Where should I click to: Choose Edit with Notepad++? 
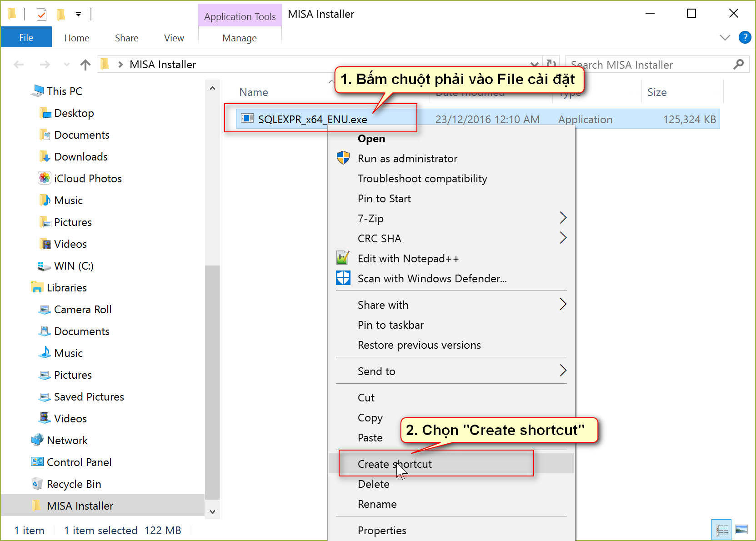click(x=408, y=259)
